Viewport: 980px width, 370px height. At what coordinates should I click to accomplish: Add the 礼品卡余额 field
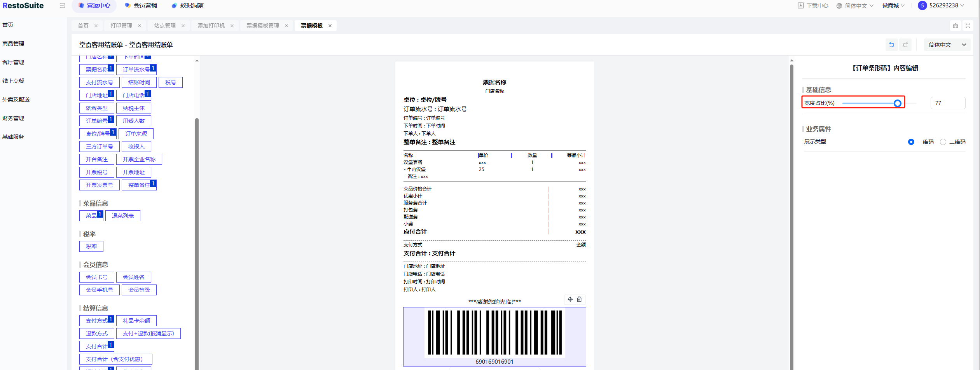(136, 321)
